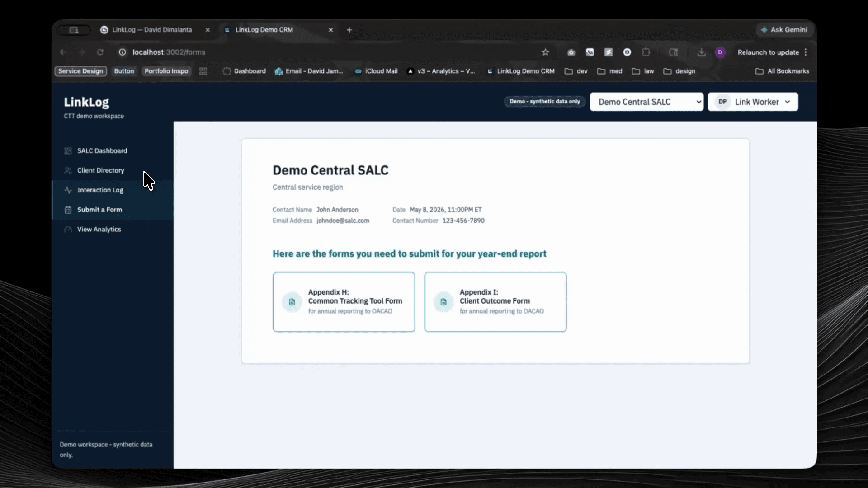The height and width of the screenshot is (488, 868).
Task: Click email address johndoe@salc.com
Action: [343, 221]
